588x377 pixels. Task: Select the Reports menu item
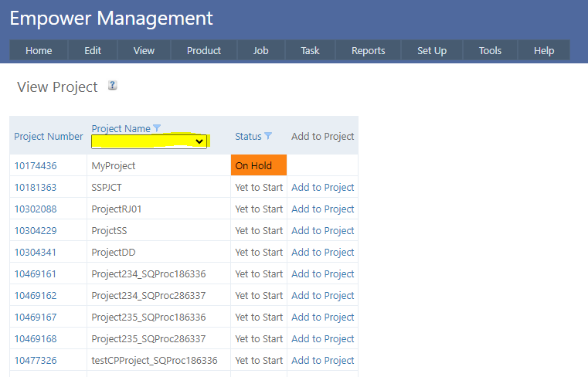tap(368, 50)
